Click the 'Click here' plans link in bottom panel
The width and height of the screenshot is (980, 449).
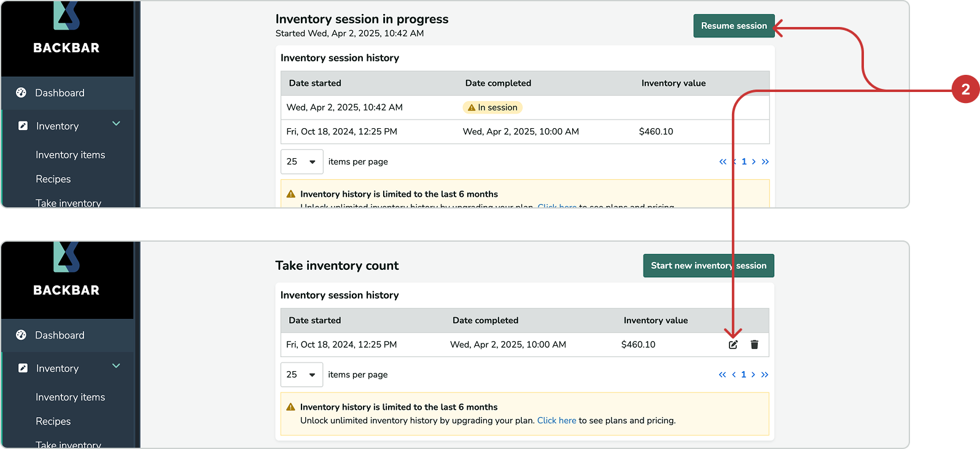[x=557, y=421]
